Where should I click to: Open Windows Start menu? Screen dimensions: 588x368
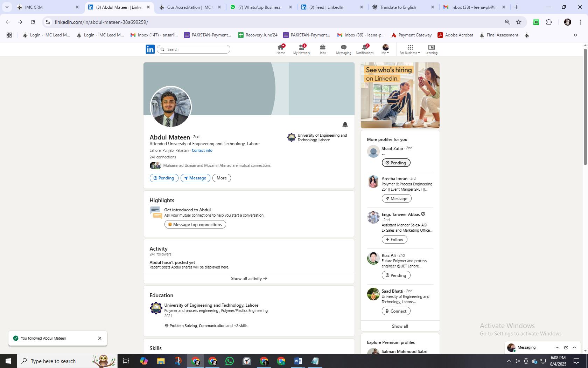pos(8,361)
